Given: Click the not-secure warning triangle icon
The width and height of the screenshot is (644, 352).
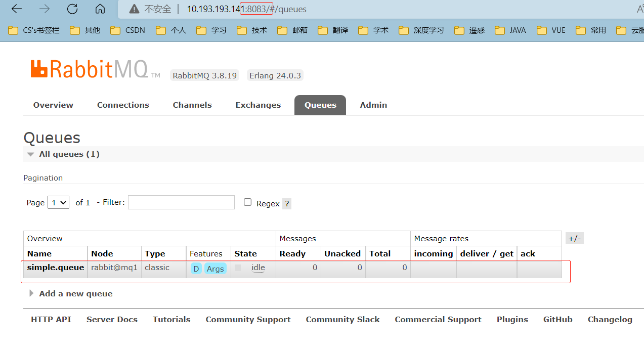Looking at the screenshot, I should (x=134, y=9).
